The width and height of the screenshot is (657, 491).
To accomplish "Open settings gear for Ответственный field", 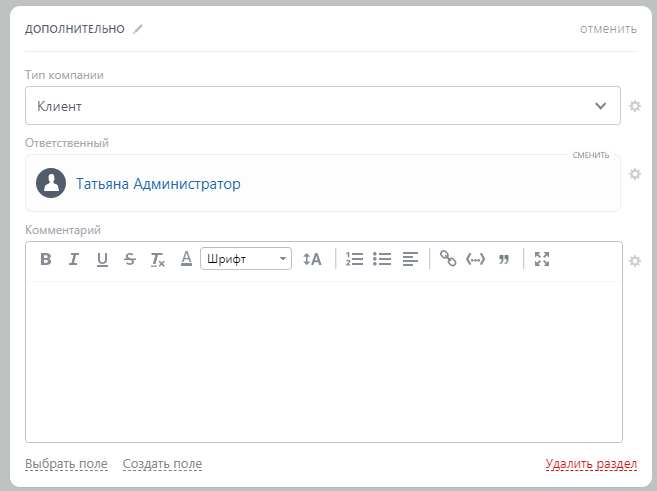I will [x=635, y=174].
